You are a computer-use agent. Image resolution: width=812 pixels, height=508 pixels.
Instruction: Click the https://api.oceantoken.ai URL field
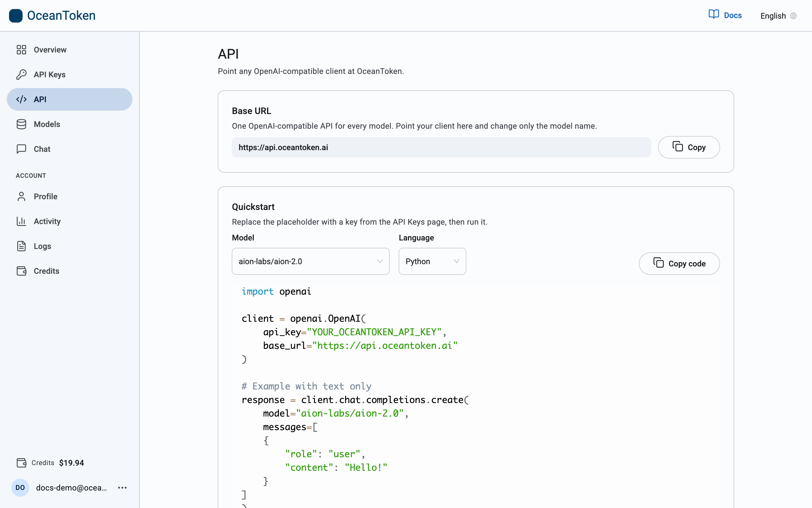coord(441,147)
